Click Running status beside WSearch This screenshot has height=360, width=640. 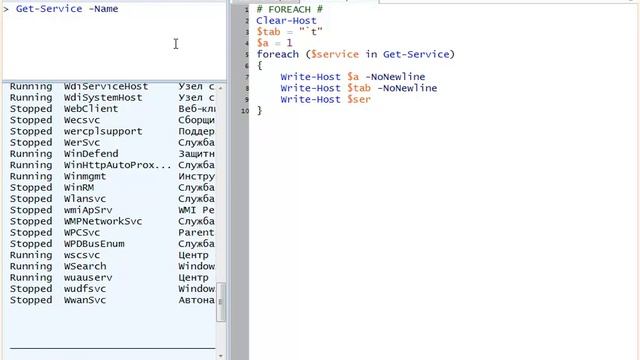click(x=31, y=266)
